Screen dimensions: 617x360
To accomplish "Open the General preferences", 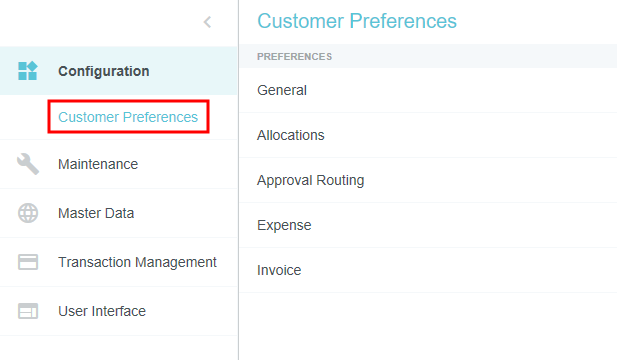I will tap(428, 90).
